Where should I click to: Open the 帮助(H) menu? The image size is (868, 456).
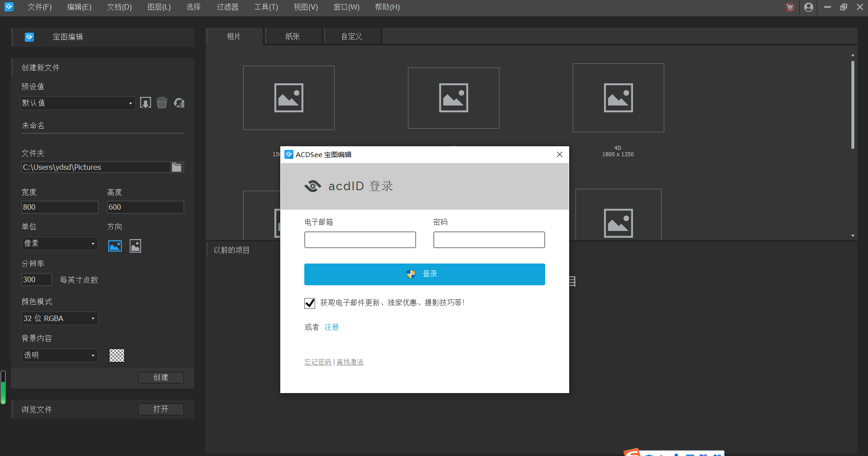[387, 7]
